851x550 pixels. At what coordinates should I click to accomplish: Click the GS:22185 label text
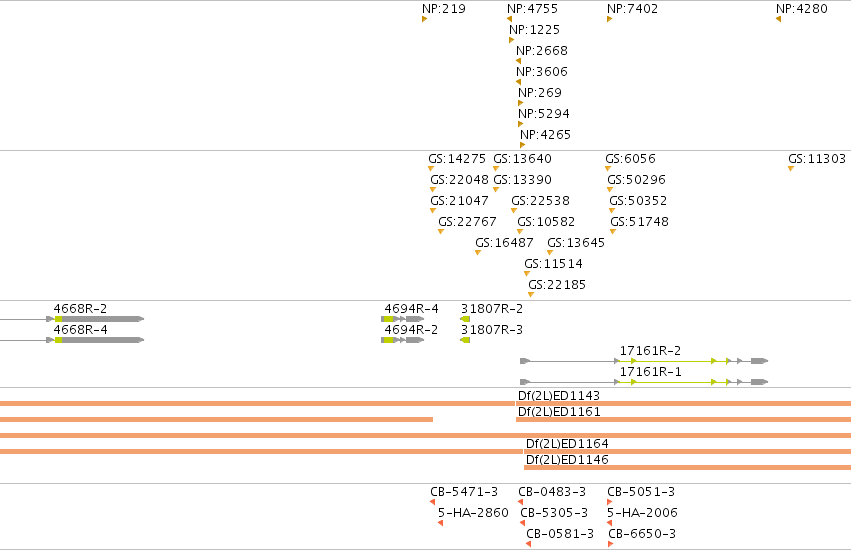557,285
